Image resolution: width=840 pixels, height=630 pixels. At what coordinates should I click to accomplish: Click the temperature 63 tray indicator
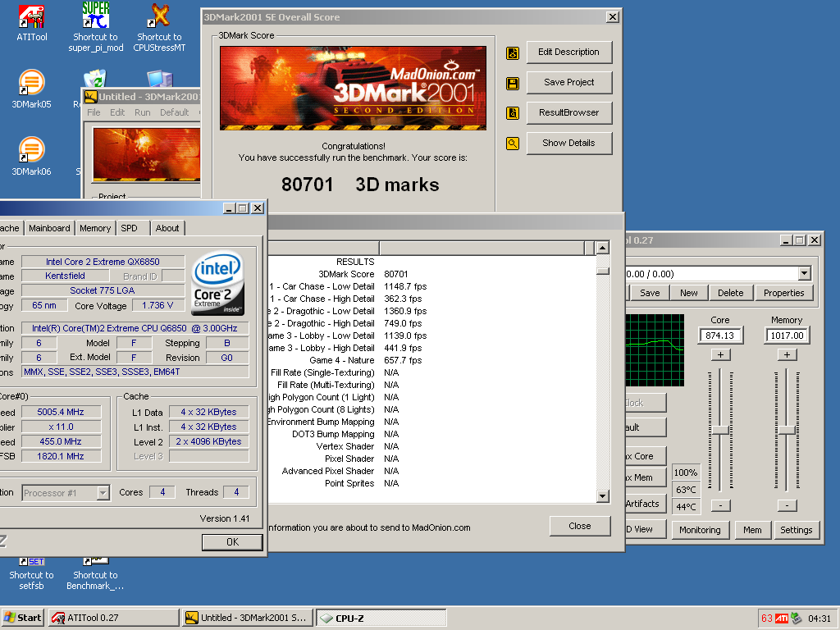(x=767, y=619)
